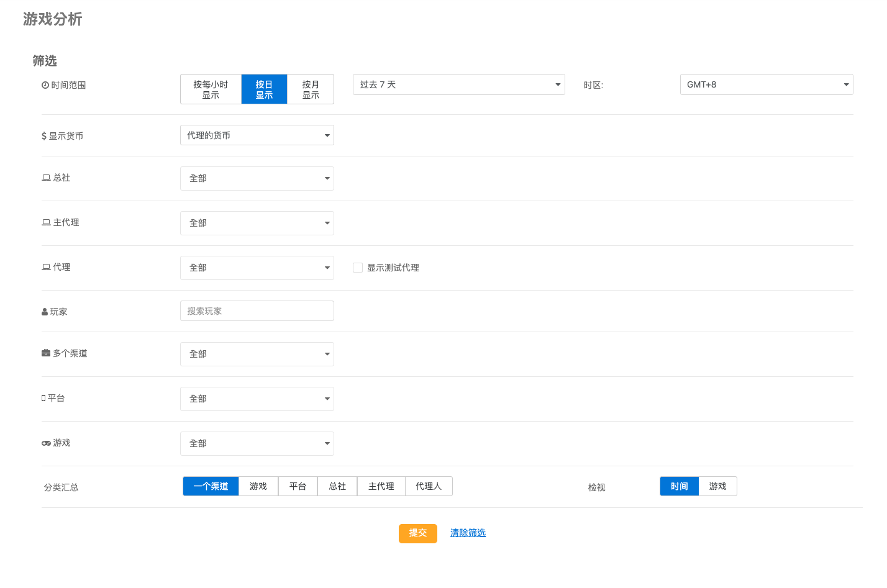The image size is (887, 588).
Task: Open the 过去 7 天 date range dropdown
Action: point(458,84)
